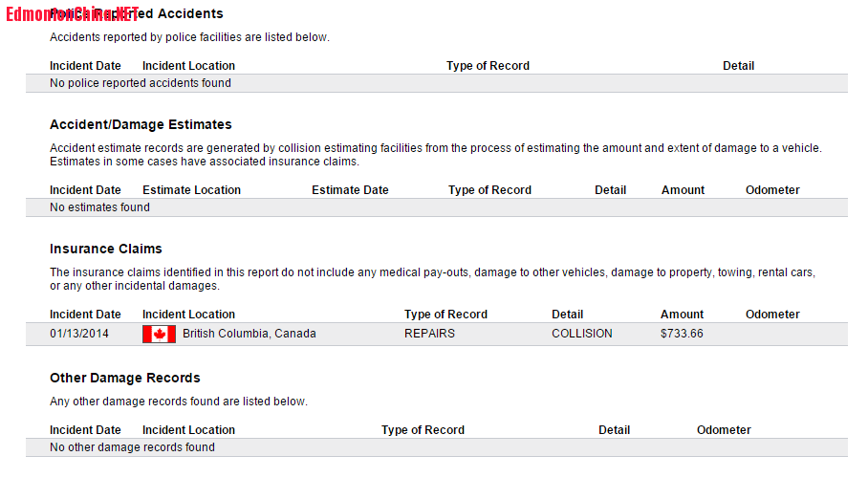Select the COLLISION detail cell
The image size is (868, 478).
(582, 334)
